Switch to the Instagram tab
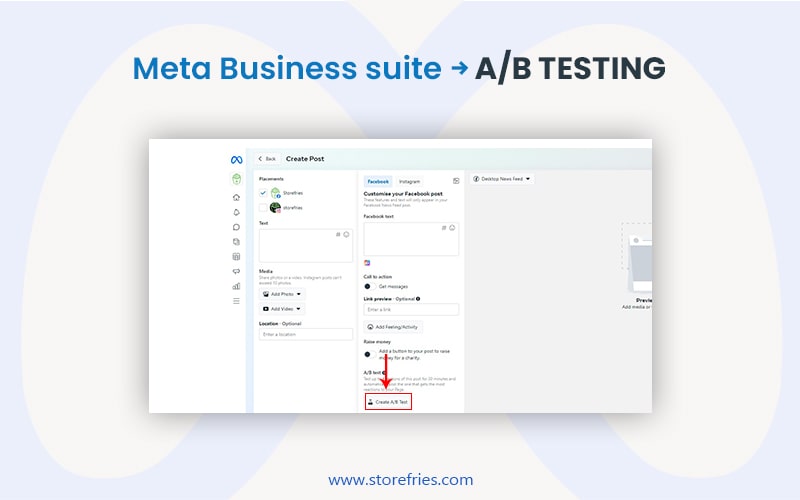This screenshot has width=800, height=500. tap(410, 181)
